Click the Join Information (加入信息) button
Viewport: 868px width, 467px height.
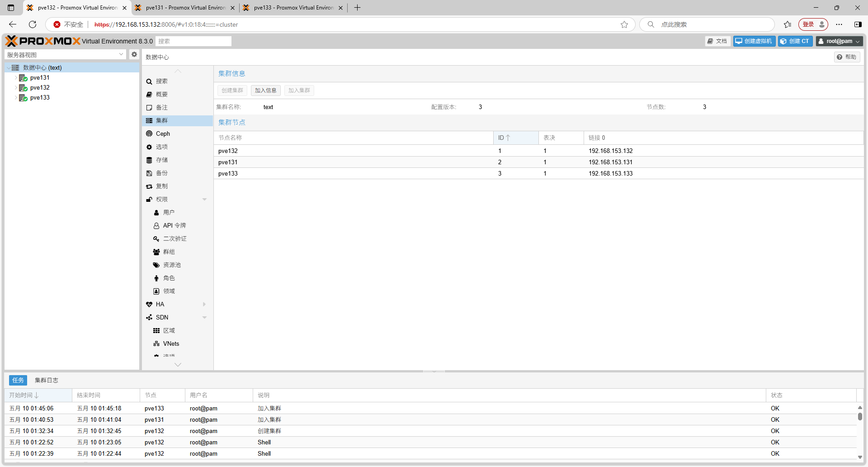(x=265, y=91)
